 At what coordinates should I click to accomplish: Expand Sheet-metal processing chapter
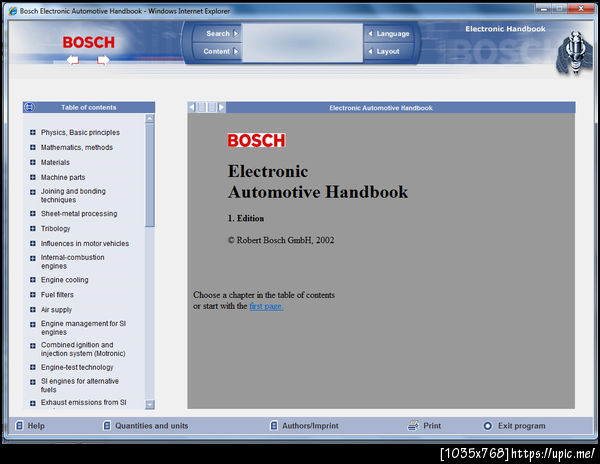[x=33, y=213]
